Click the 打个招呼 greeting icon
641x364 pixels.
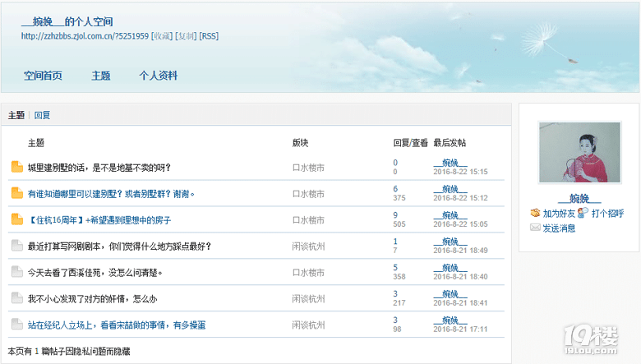click(583, 213)
